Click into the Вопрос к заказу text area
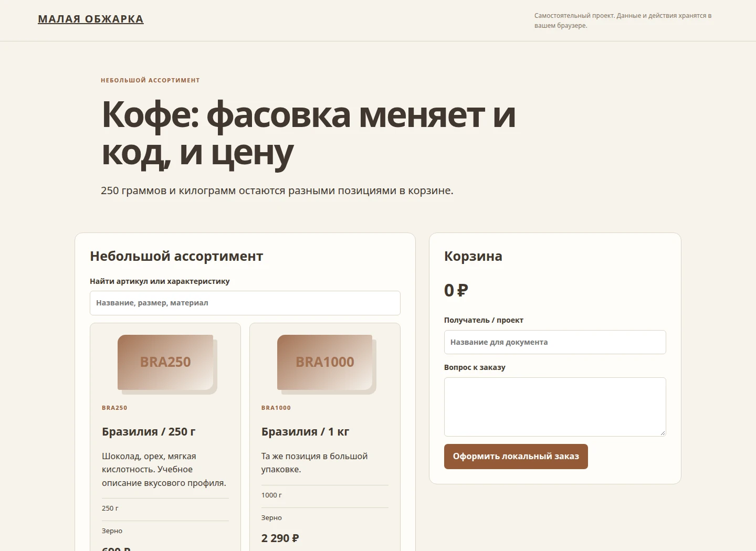The height and width of the screenshot is (551, 756). click(x=555, y=407)
